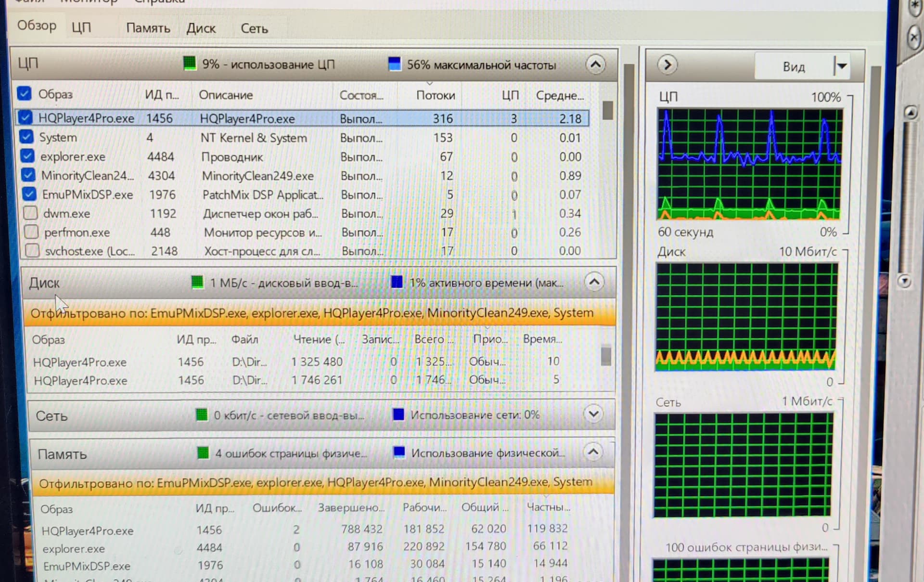924x582 pixels.
Task: Click CPU process list scrollbar thumb
Action: (608, 110)
